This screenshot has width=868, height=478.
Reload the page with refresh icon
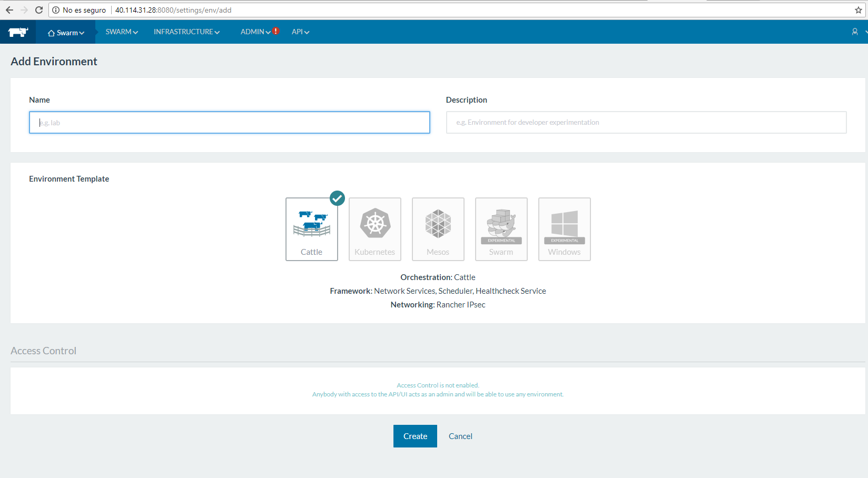(39, 10)
